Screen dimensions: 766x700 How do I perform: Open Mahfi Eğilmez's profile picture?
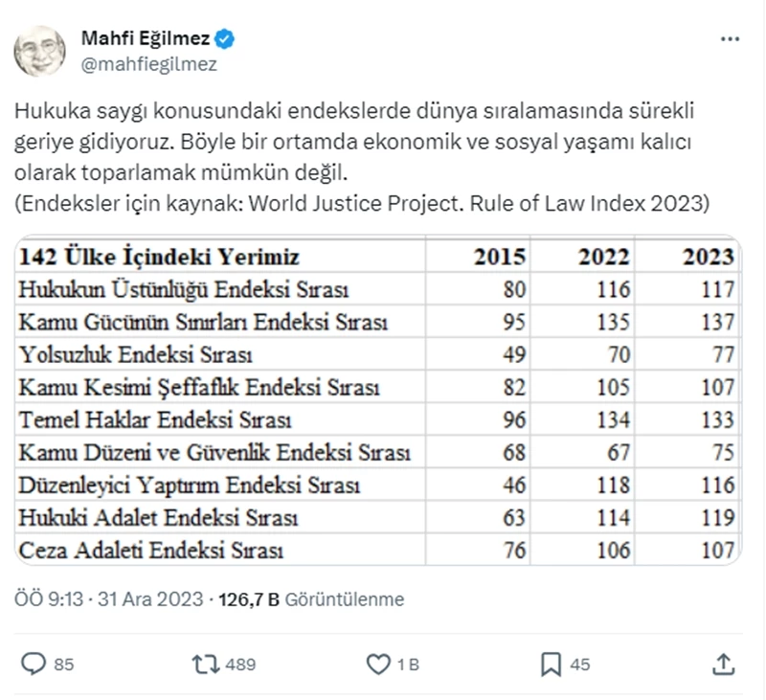click(x=40, y=52)
